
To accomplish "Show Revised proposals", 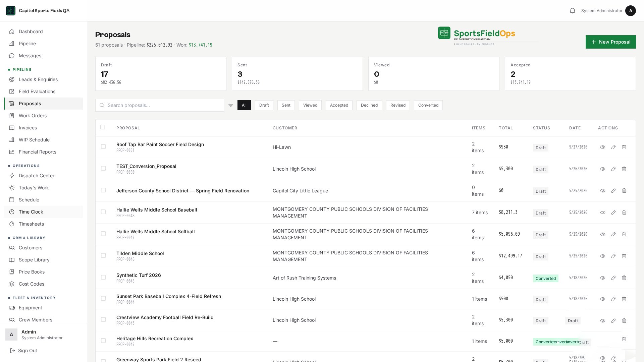I will coord(398,105).
